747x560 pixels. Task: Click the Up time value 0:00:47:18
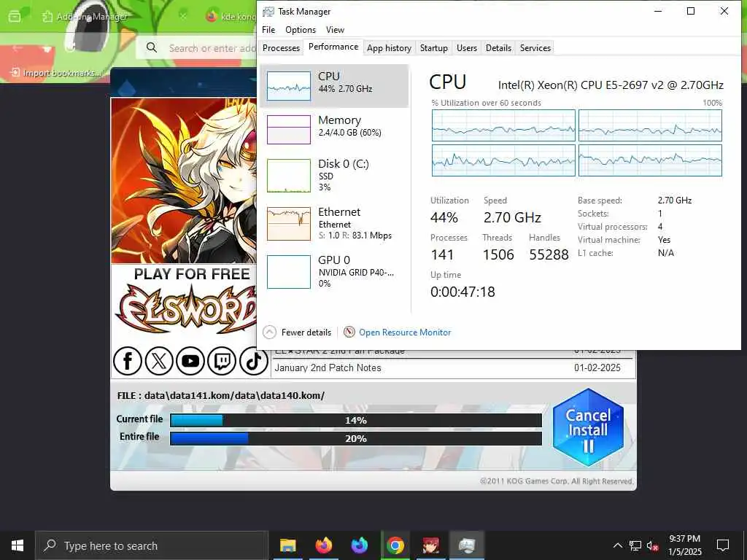coord(462,292)
